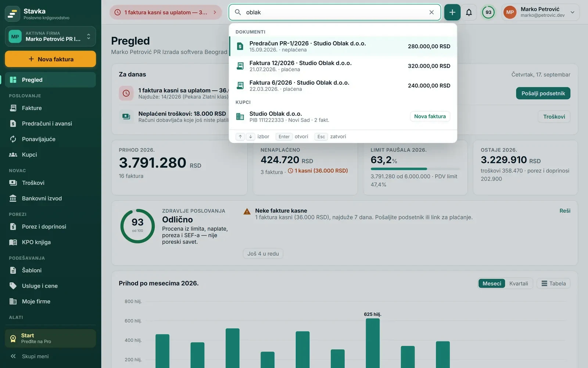Open Usluge i cene sidebar item
Screen dimensions: 588x368
pyautogui.click(x=50, y=286)
